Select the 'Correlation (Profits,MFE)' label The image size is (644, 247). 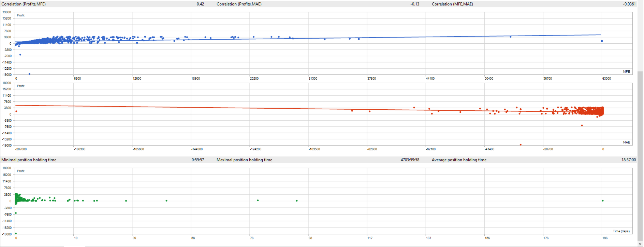tap(24, 4)
